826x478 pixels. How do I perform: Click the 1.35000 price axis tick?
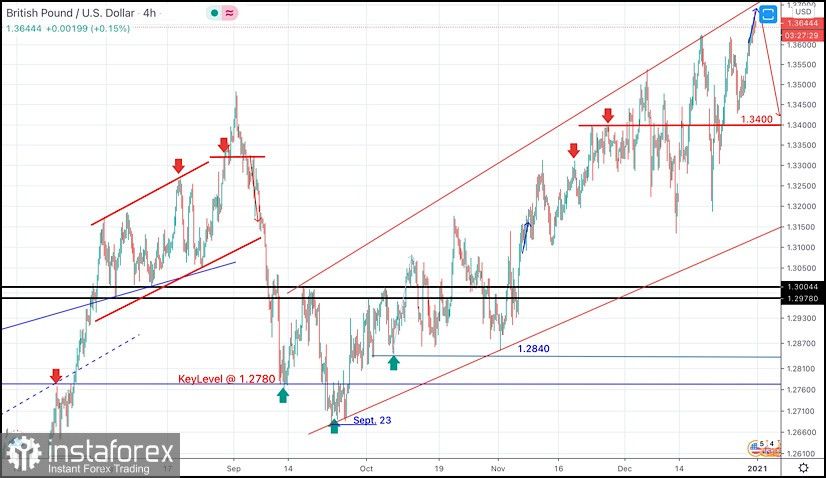point(802,84)
